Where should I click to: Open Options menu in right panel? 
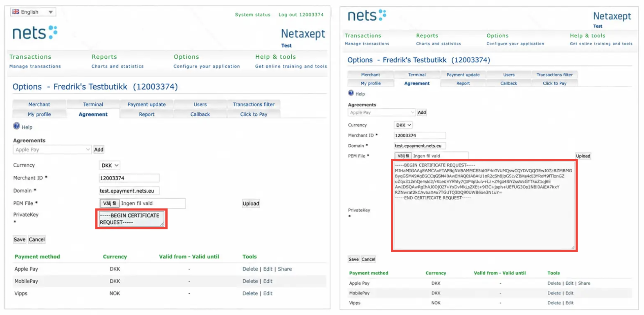point(497,35)
